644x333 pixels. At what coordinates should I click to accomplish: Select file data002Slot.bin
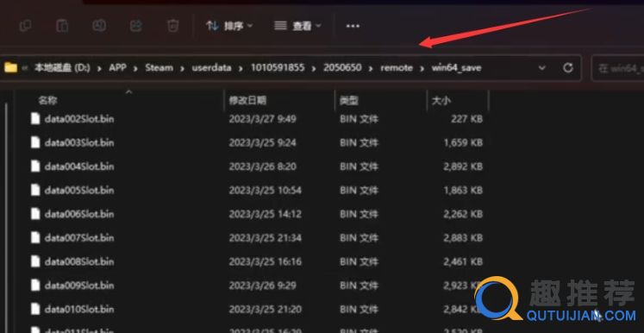tap(79, 119)
